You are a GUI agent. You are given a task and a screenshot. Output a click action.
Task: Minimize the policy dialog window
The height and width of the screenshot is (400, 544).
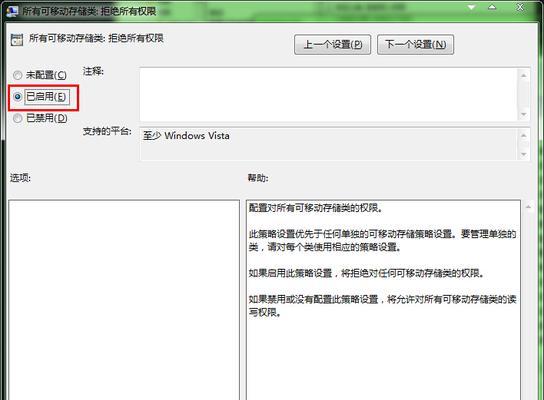(471, 7)
